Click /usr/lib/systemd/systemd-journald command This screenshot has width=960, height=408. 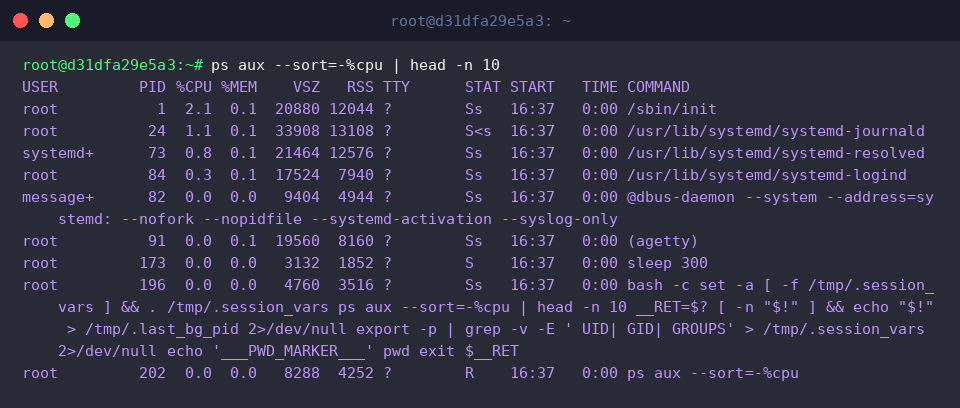pos(775,131)
